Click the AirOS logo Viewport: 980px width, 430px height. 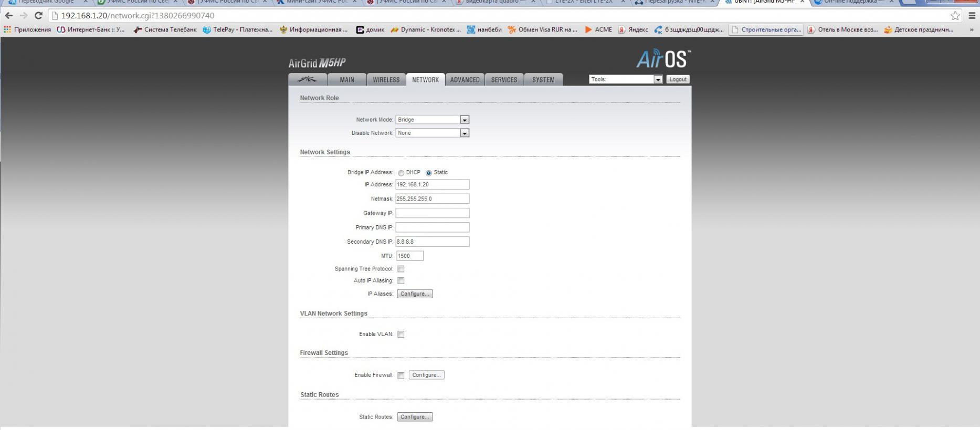tap(663, 59)
